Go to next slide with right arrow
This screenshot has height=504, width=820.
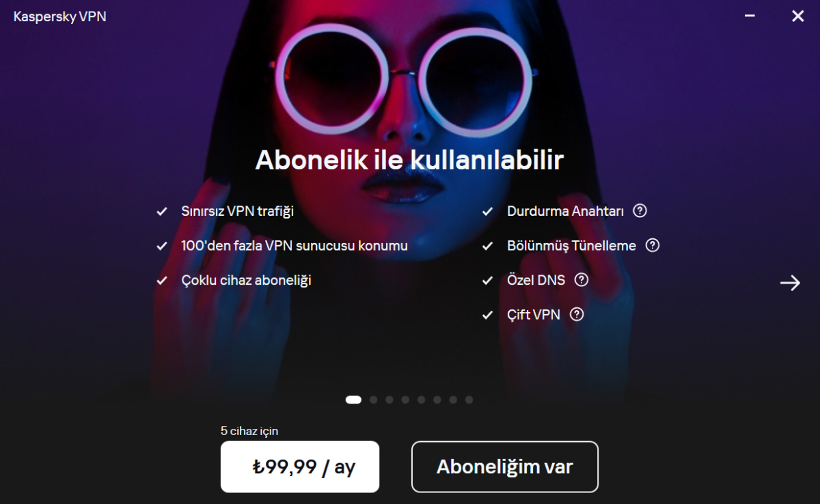(x=790, y=283)
